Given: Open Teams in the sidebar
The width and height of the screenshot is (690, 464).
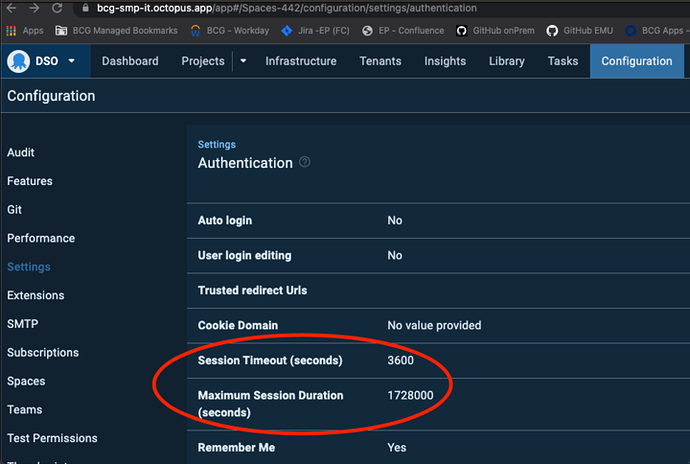Looking at the screenshot, I should pyautogui.click(x=25, y=410).
